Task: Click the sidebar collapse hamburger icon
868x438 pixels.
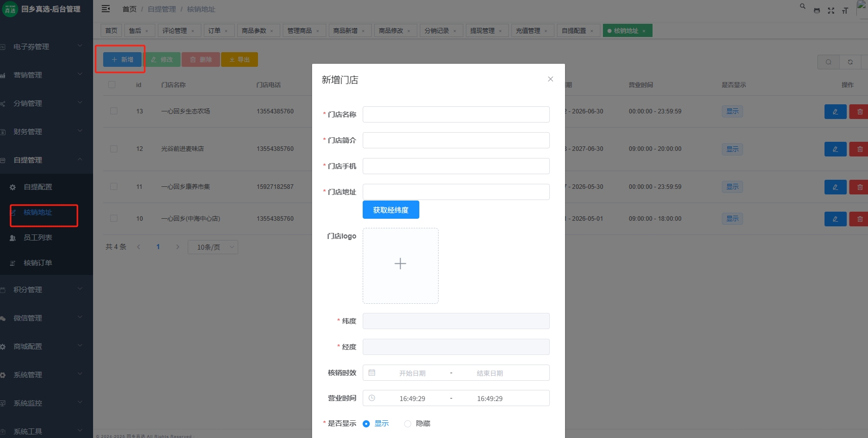Action: click(x=106, y=9)
